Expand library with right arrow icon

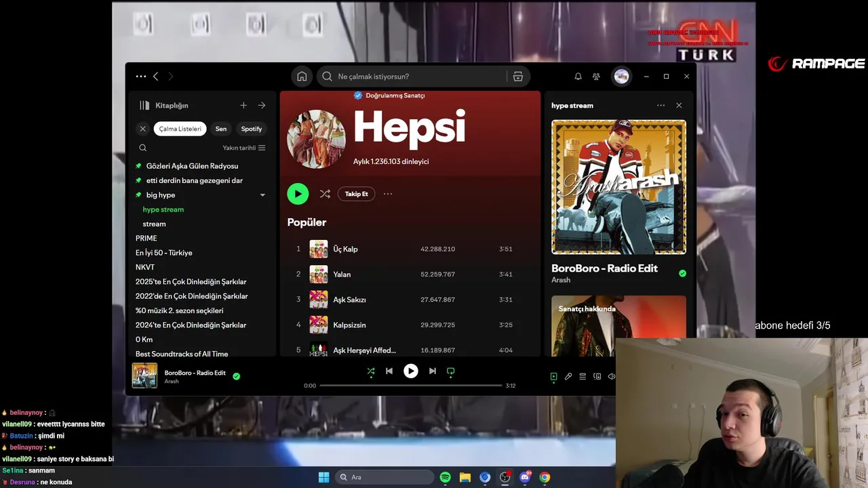click(262, 105)
